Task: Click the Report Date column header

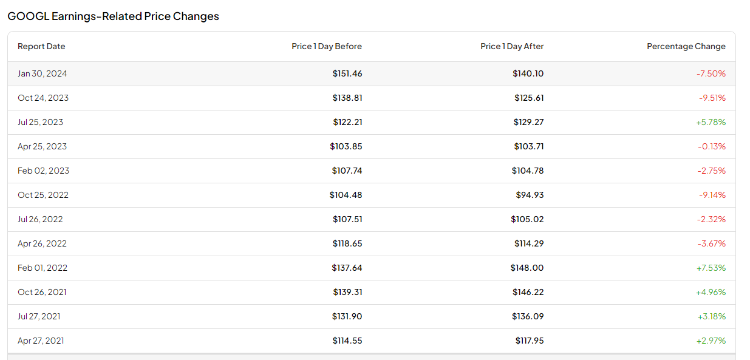Action: tap(41, 46)
